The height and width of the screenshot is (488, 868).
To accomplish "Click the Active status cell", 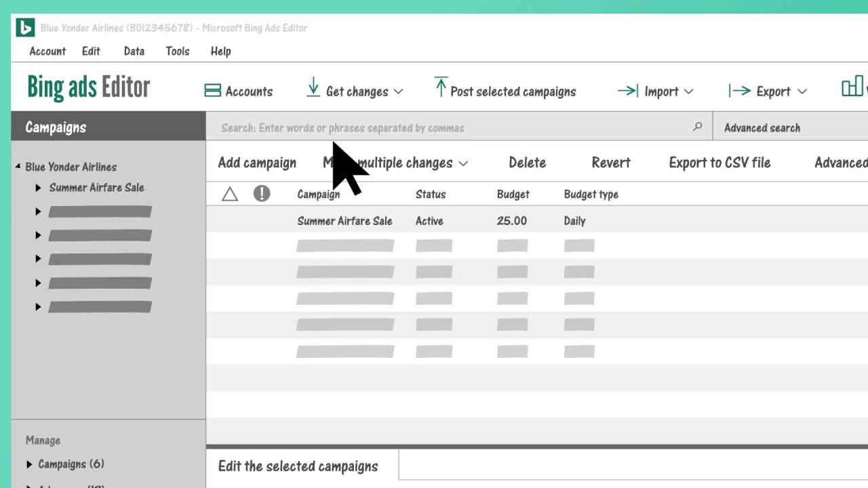I will (x=429, y=221).
